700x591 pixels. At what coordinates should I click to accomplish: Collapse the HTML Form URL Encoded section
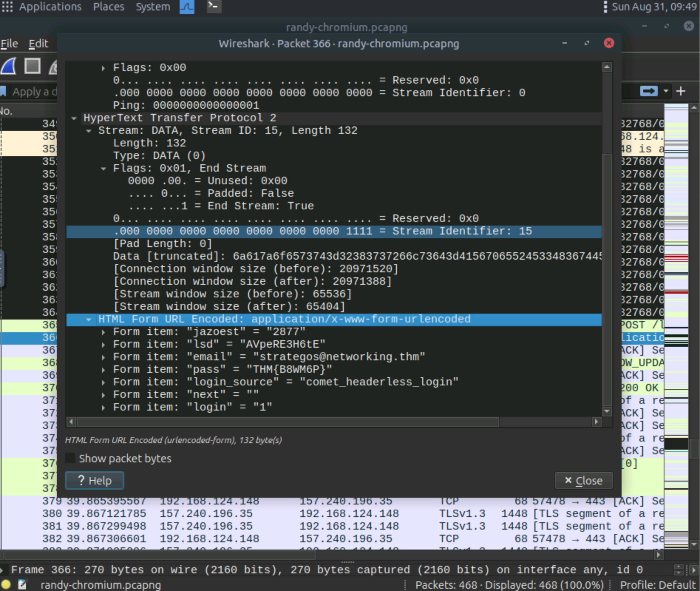pyautogui.click(x=89, y=320)
